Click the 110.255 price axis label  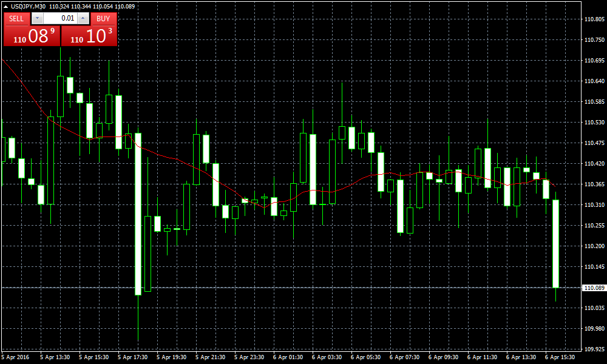pyautogui.click(x=594, y=226)
